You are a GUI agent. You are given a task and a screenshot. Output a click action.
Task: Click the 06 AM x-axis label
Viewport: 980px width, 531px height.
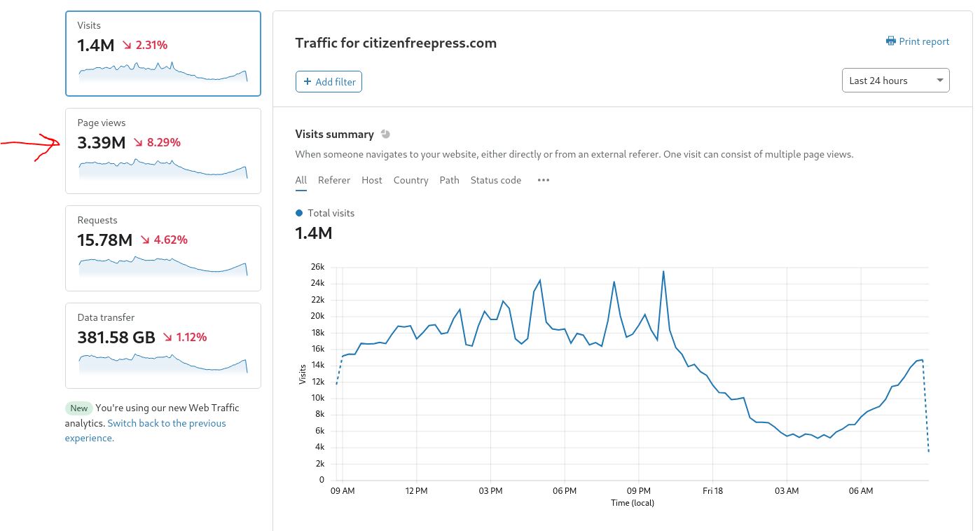[861, 491]
